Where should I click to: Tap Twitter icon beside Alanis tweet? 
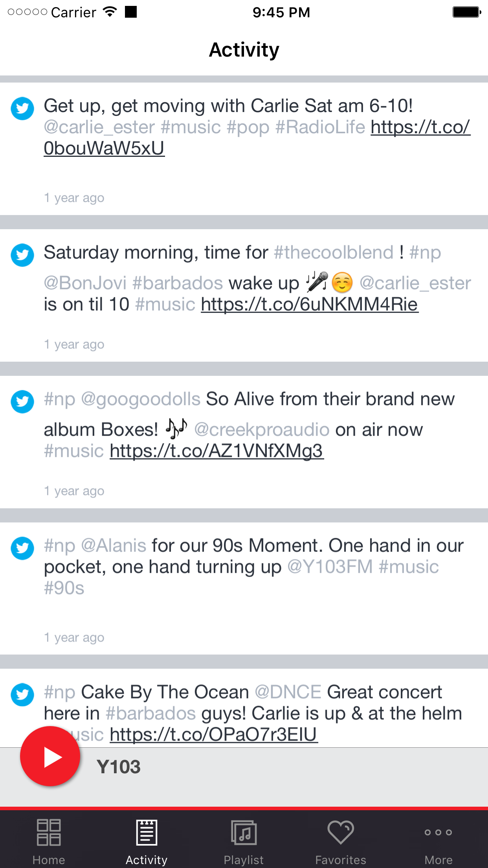[22, 548]
